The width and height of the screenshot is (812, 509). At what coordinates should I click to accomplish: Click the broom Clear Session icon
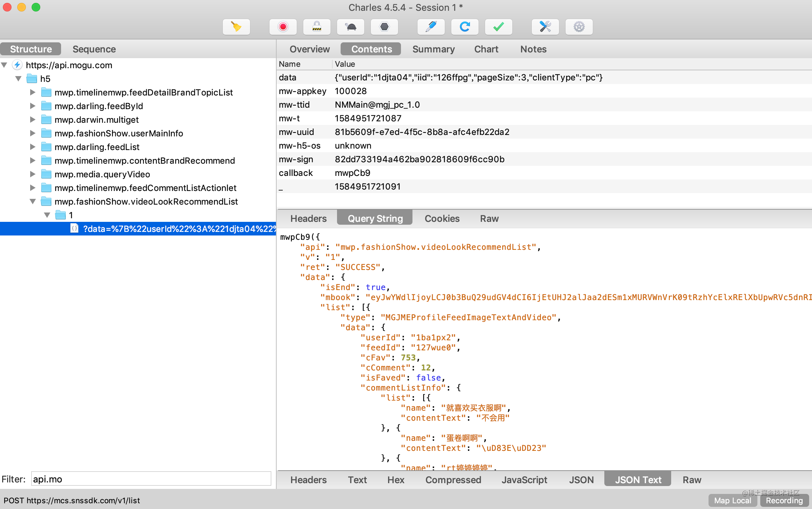click(236, 27)
